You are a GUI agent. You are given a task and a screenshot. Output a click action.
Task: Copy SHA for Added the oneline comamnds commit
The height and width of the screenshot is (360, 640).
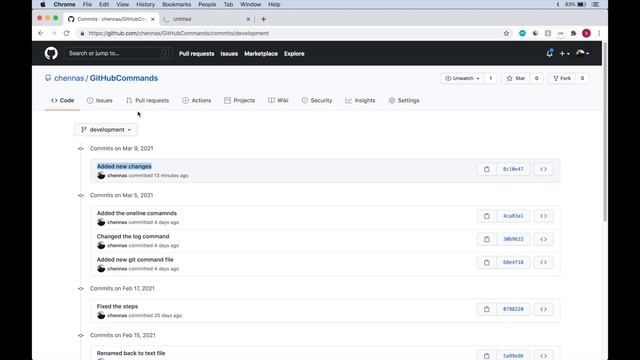(x=487, y=216)
